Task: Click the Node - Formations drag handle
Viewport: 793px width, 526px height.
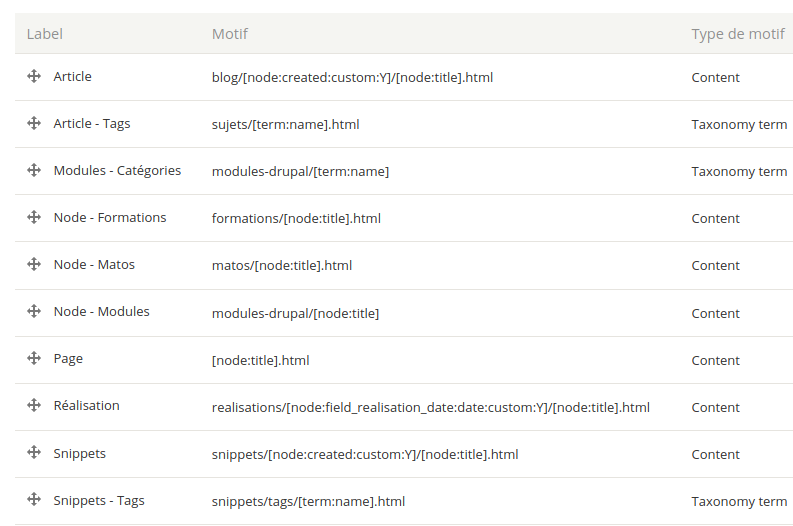Action: (34, 218)
